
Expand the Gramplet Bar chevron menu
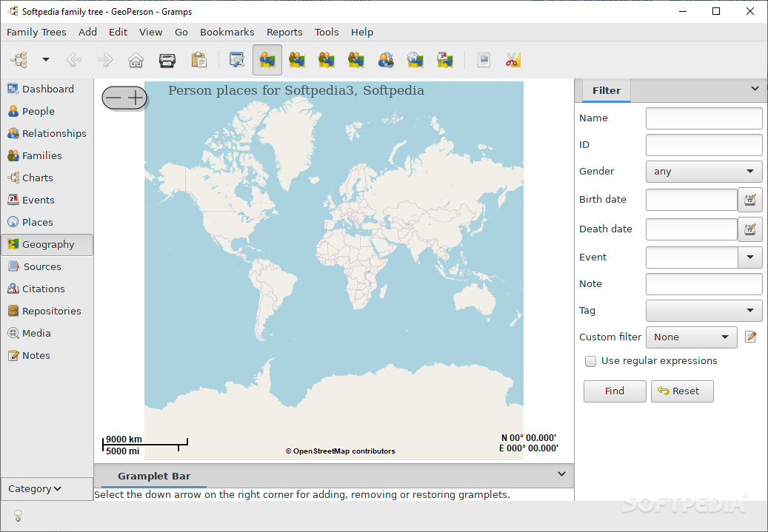point(562,474)
